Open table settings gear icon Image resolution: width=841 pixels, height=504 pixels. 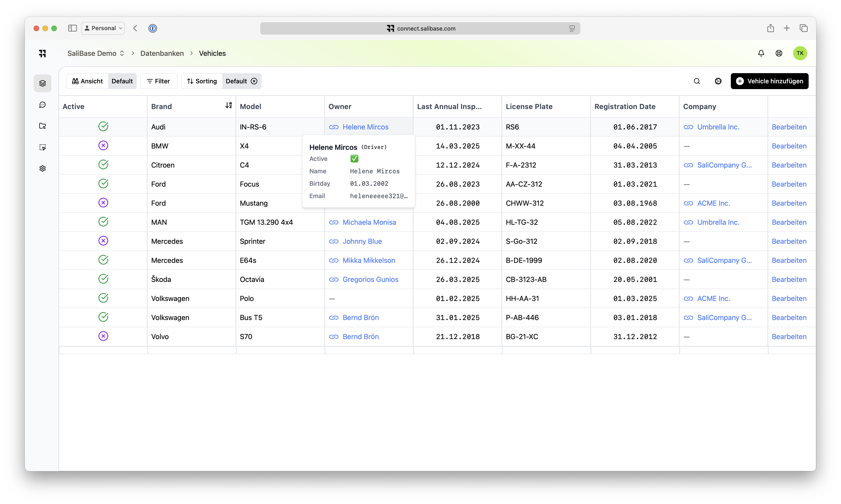click(x=718, y=81)
